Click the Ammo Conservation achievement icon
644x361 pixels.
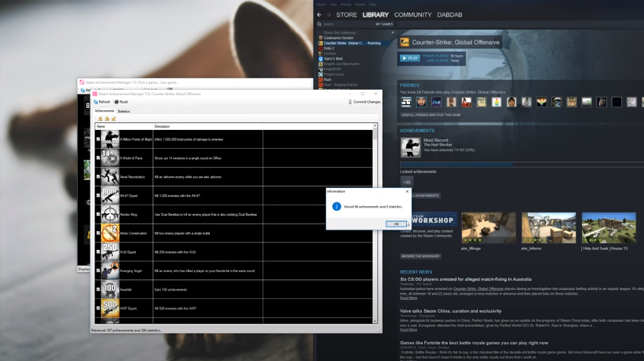110,233
